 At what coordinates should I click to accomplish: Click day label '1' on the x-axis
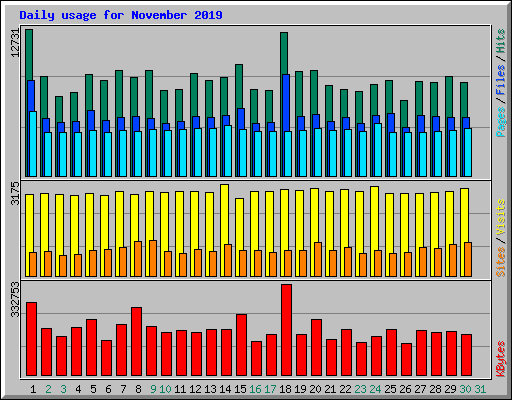[x=33, y=389]
